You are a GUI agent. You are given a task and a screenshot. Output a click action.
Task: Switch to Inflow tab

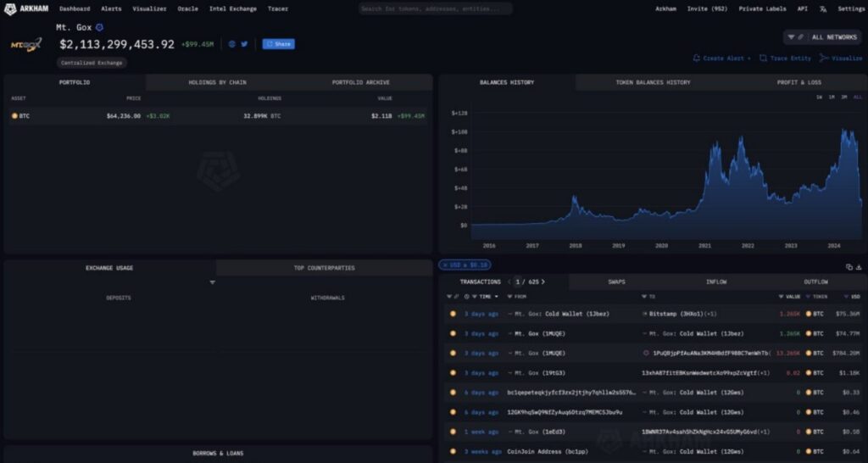point(716,282)
